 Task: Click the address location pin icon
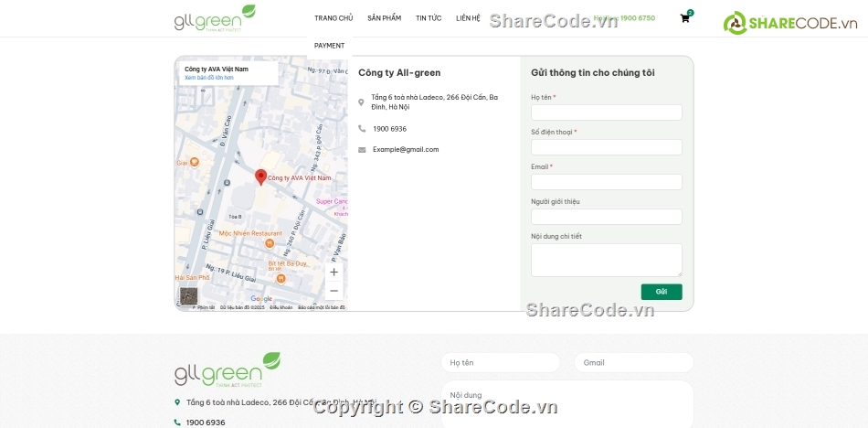pos(361,102)
